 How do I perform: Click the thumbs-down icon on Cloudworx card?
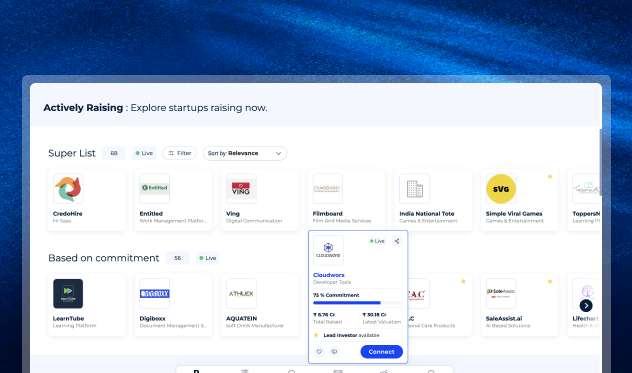click(334, 352)
